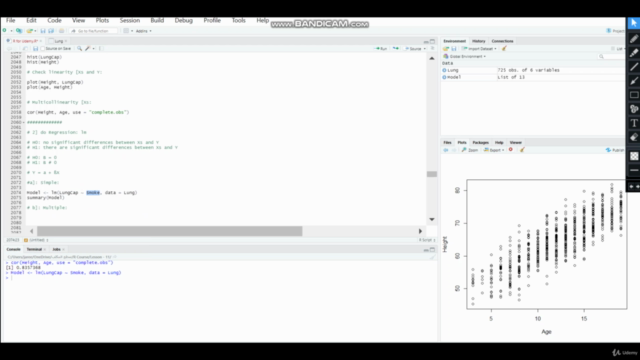Create a new file in RStudio
Viewport: 640px width, 360px height.
tap(5, 31)
